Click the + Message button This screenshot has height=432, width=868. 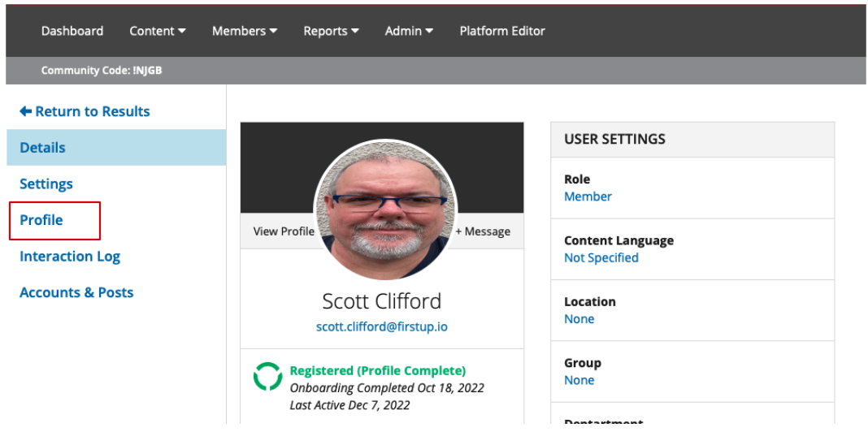click(x=483, y=231)
